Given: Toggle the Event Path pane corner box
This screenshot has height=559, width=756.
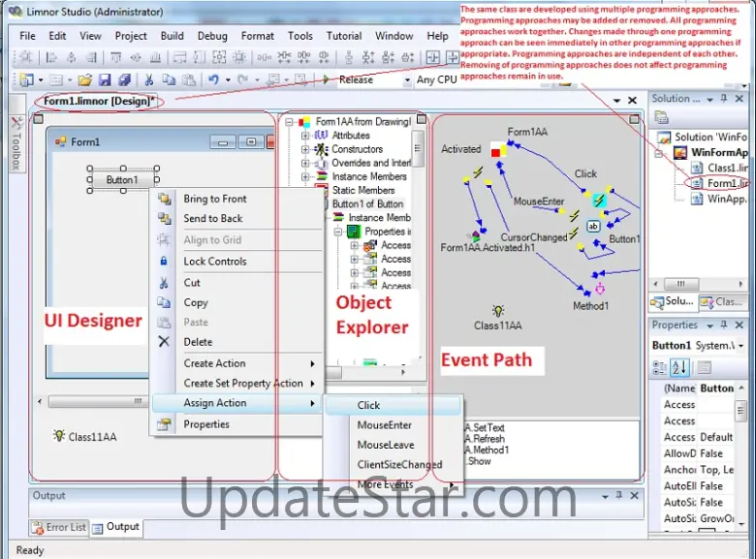Looking at the screenshot, I should point(634,119).
